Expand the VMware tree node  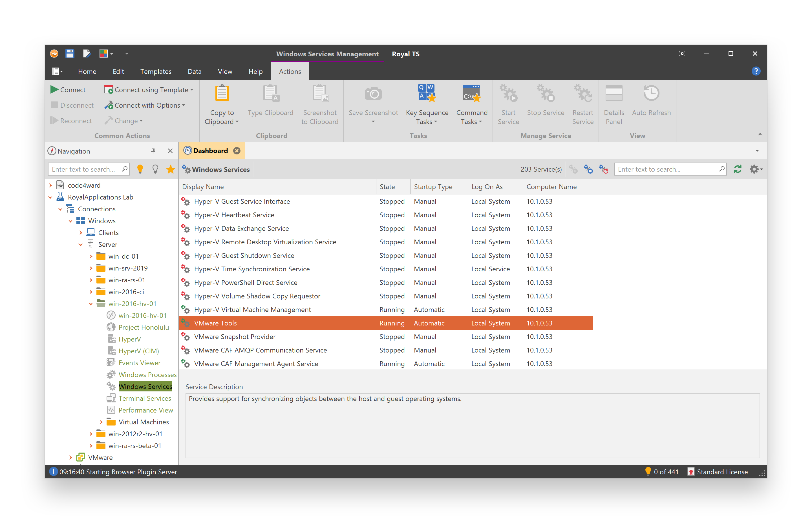tap(71, 458)
